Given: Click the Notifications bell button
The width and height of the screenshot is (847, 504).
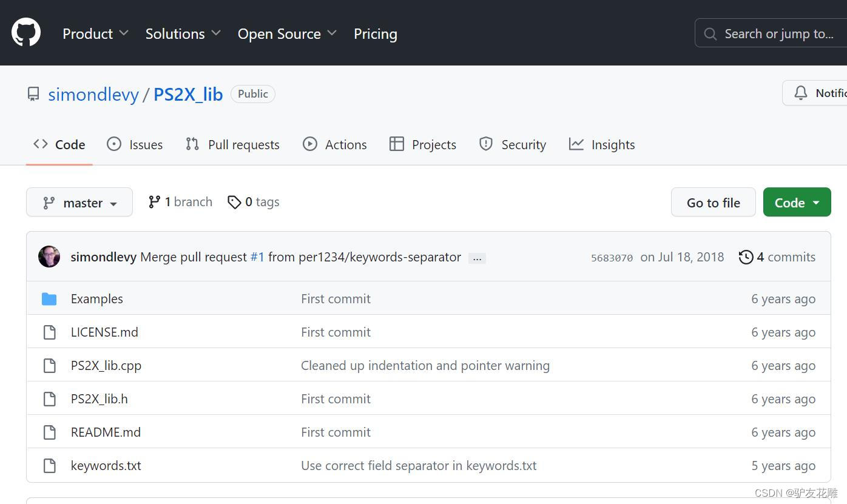Looking at the screenshot, I should click(815, 93).
